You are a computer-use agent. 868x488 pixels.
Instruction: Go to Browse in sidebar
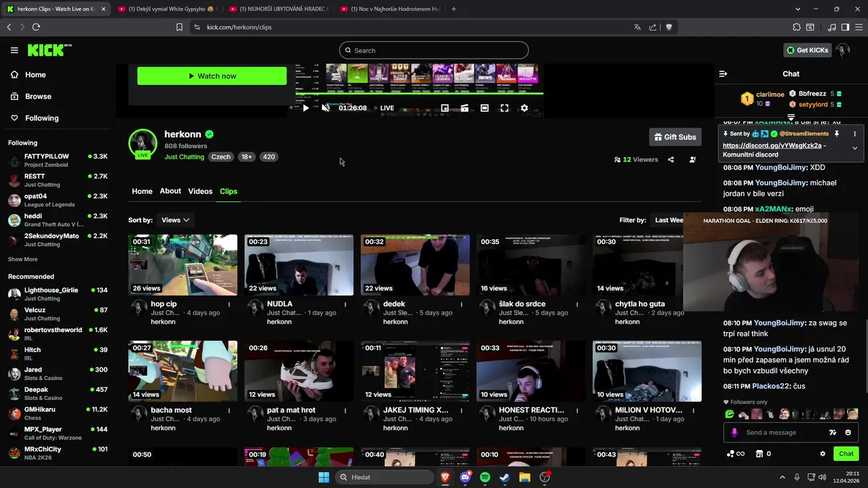(32, 96)
